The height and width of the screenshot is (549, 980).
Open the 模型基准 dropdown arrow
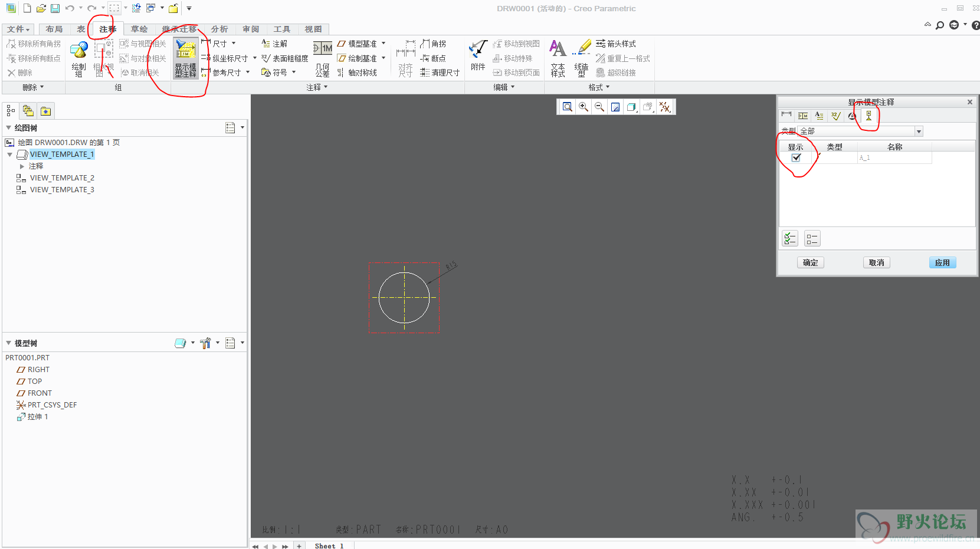coord(384,44)
